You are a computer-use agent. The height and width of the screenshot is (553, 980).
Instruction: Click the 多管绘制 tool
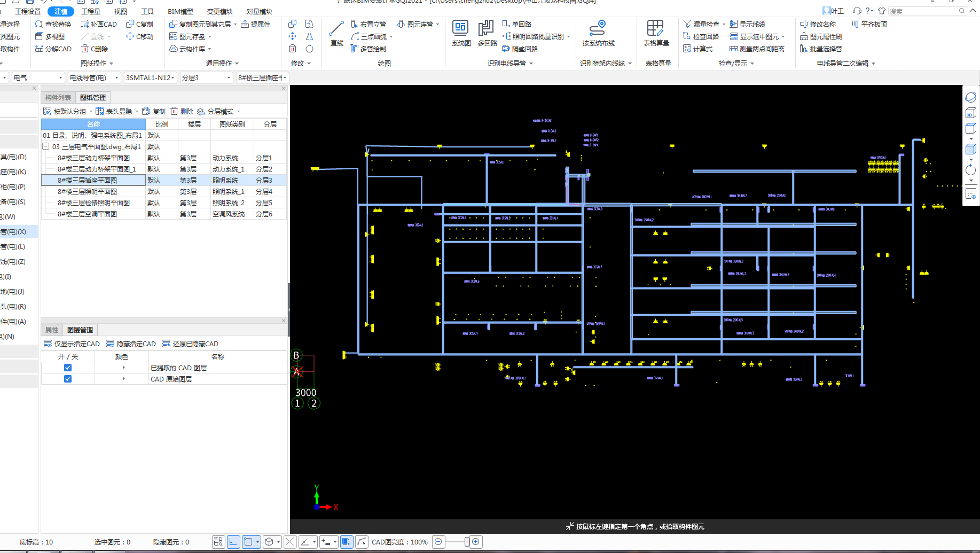369,49
